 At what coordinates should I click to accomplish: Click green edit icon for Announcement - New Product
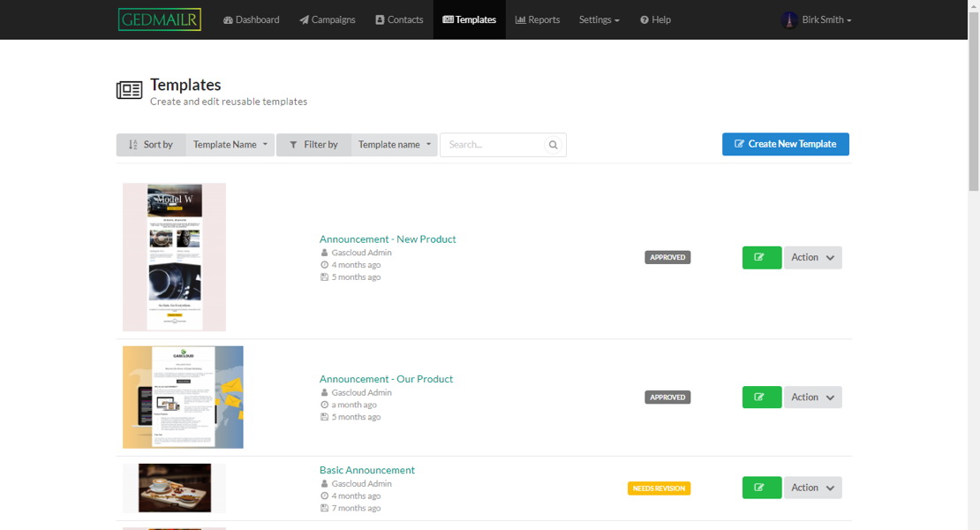pyautogui.click(x=761, y=258)
